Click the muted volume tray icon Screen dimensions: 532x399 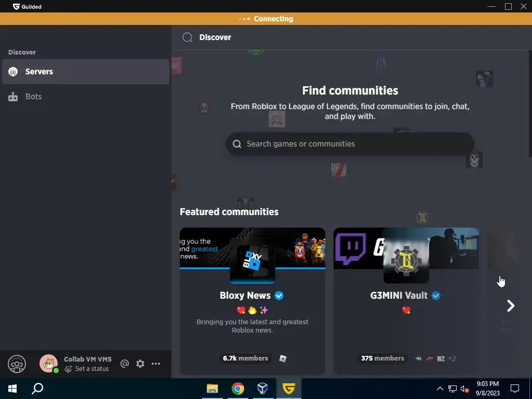465,389
